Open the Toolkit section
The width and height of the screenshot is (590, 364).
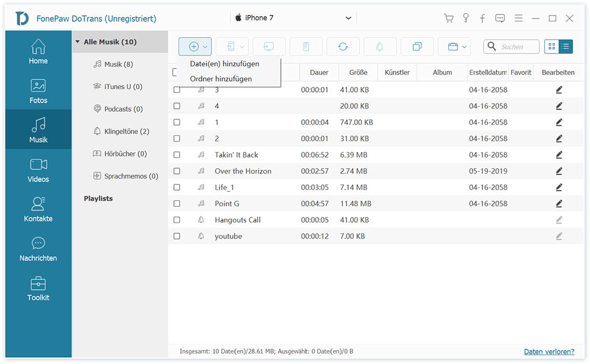coord(39,289)
